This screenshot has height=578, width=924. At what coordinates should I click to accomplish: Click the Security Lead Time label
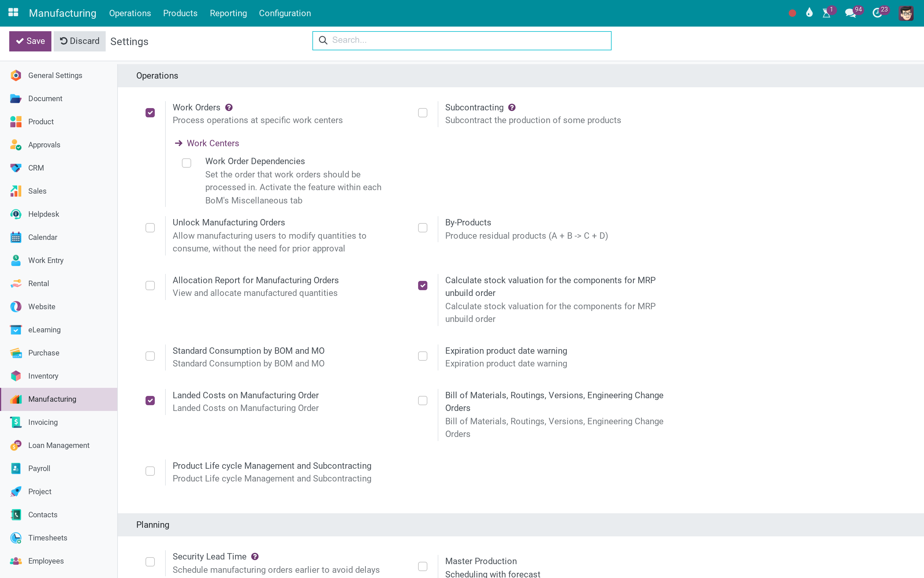coord(209,557)
